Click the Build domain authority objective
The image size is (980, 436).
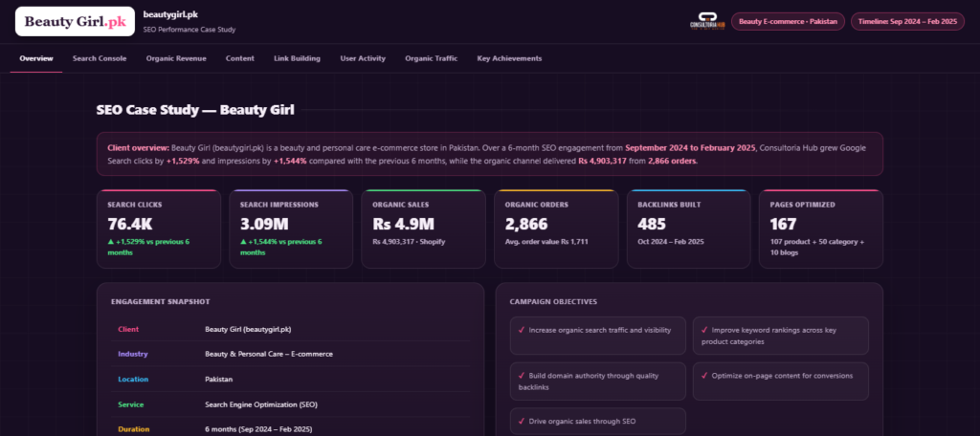coord(597,381)
